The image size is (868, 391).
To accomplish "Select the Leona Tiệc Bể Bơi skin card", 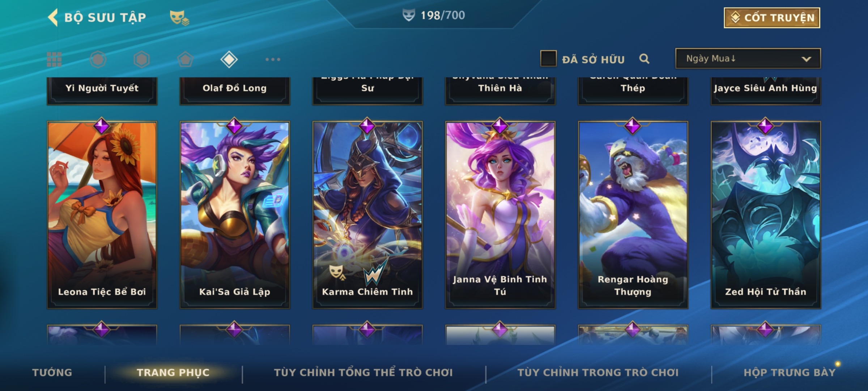I will (x=102, y=215).
